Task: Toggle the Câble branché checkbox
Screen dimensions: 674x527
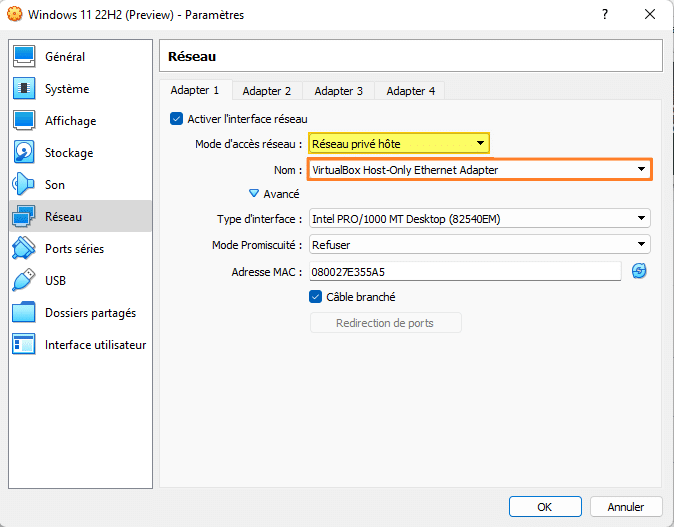Action: (x=316, y=297)
